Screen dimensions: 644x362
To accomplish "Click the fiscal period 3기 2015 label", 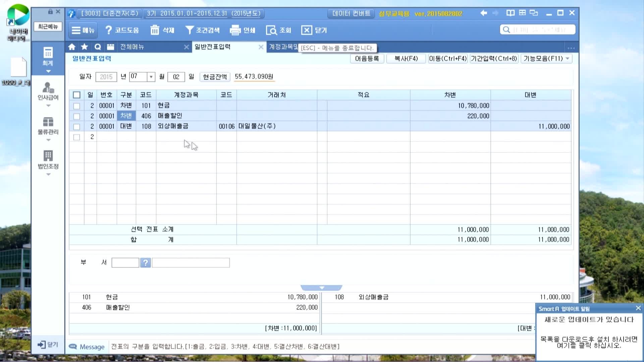I will [204, 13].
